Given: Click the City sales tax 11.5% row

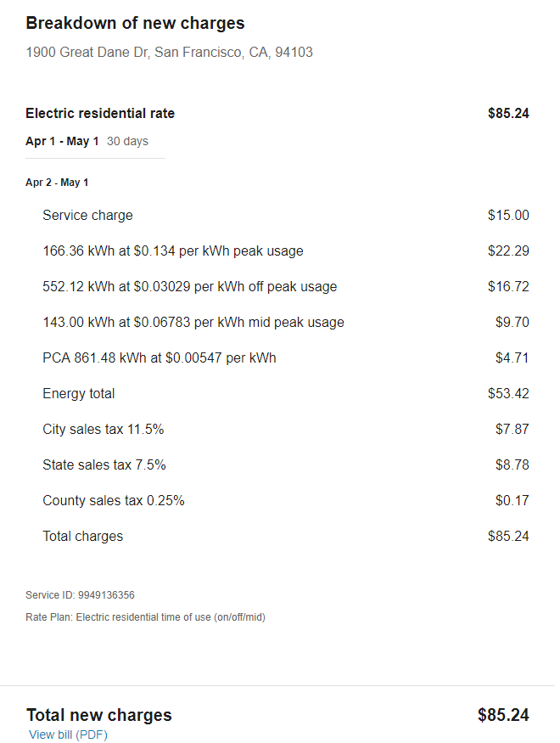Looking at the screenshot, I should click(x=286, y=429).
